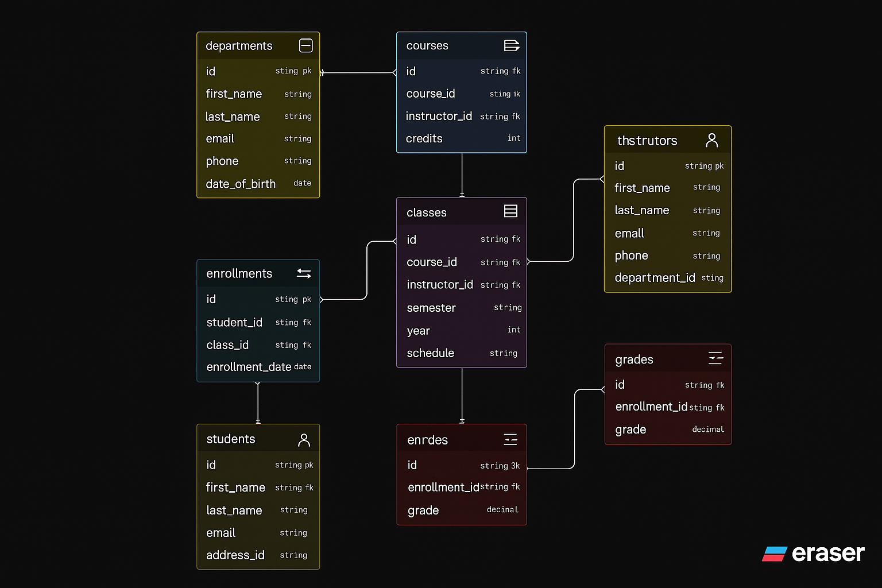Select the departments table title

point(239,45)
